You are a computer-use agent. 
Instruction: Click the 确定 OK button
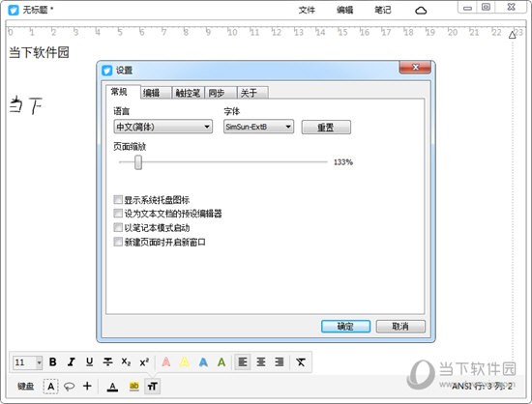(345, 327)
